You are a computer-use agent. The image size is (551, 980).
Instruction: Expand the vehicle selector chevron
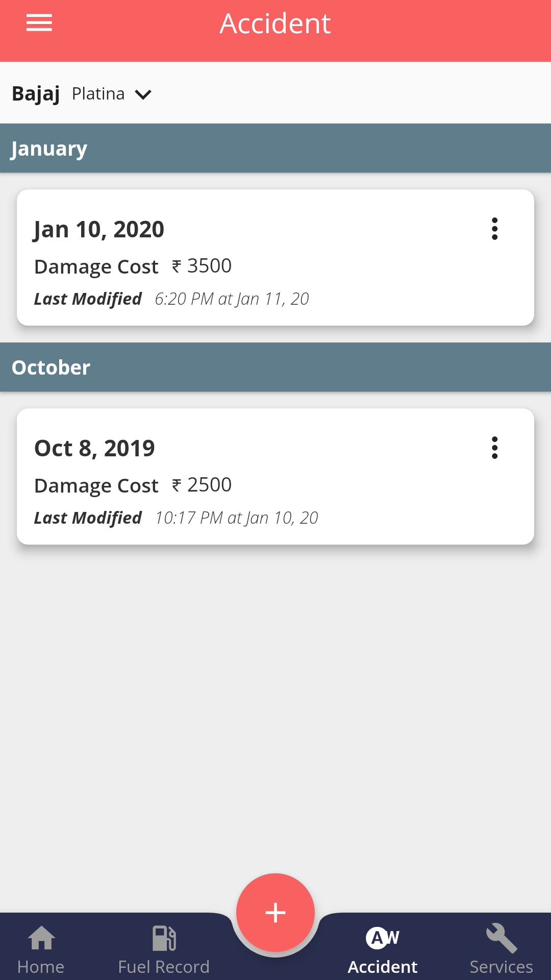[x=143, y=94]
